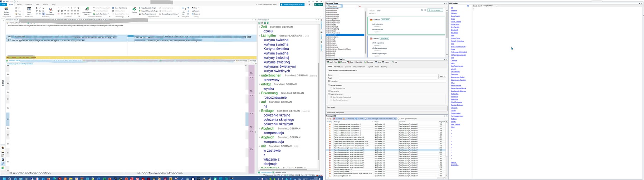
Task: Open Highlight dropdown in Display Filter
Action: [359, 62]
